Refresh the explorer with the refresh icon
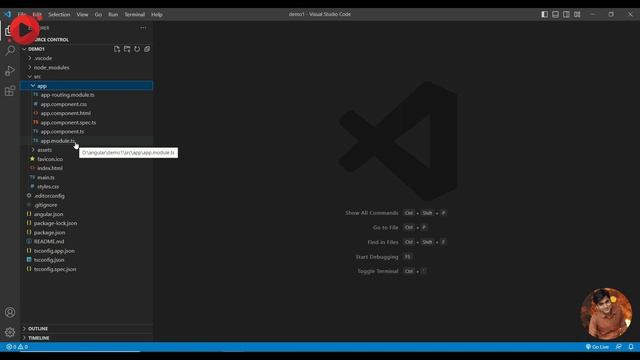The image size is (640, 360). point(137,49)
